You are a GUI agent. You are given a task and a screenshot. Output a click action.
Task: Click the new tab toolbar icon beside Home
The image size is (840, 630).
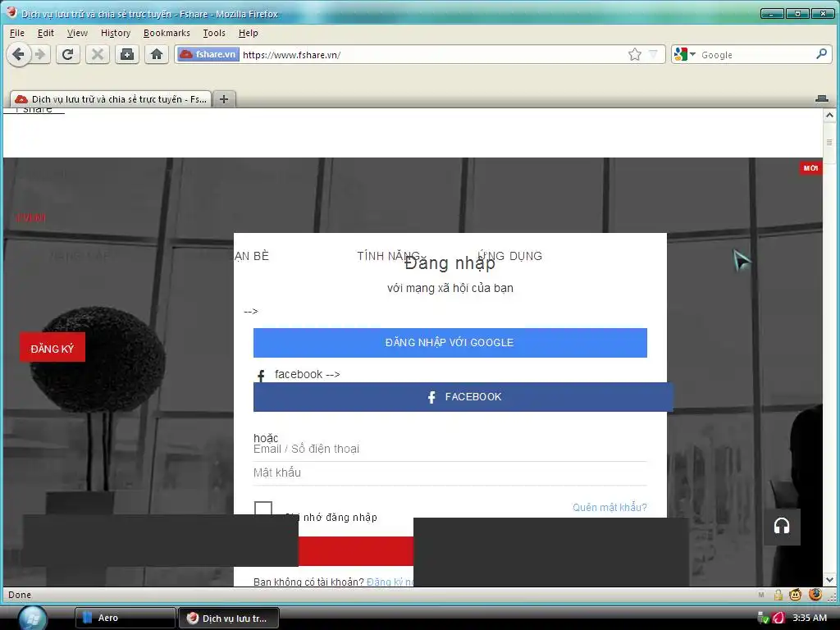(127, 55)
